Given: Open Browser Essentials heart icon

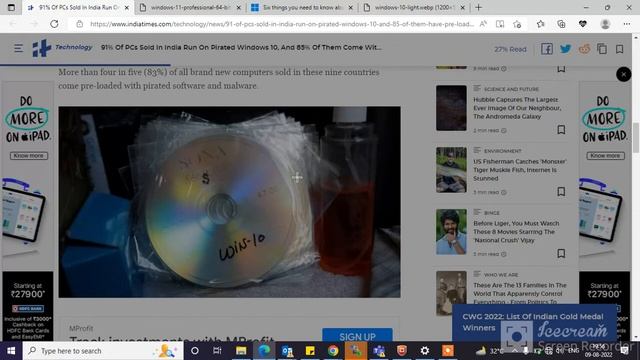Looking at the screenshot, I should point(583,24).
